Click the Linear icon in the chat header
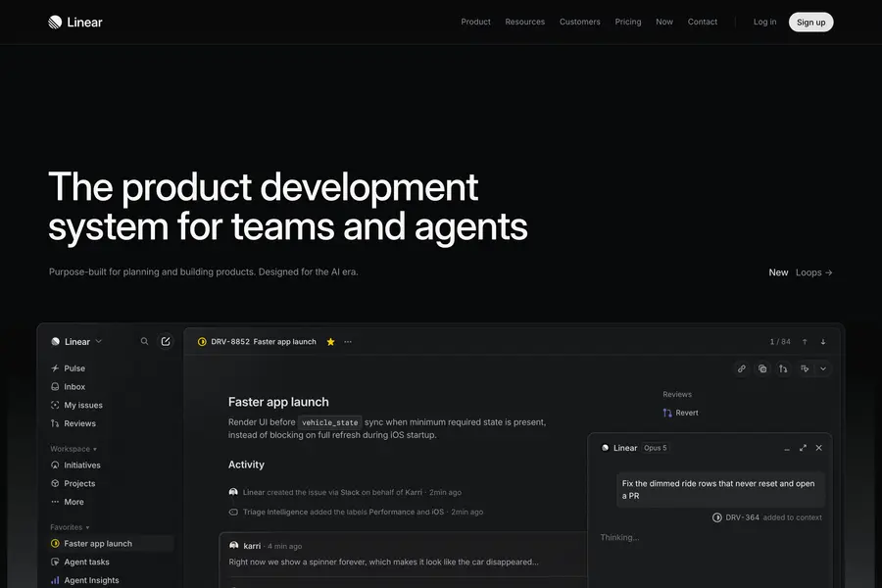This screenshot has height=588, width=882. point(605,448)
